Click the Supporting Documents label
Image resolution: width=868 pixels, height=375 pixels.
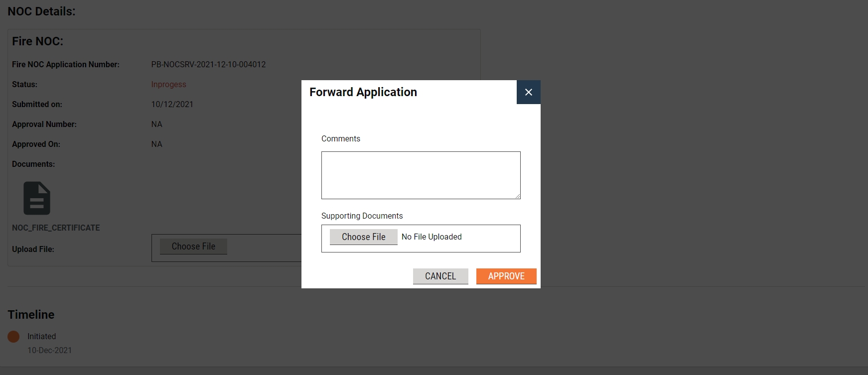[x=362, y=216]
